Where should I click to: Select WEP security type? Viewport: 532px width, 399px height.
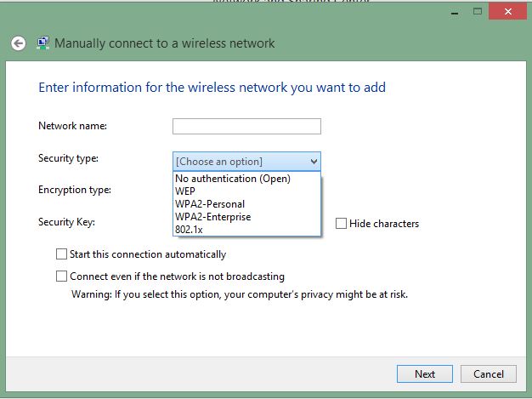(x=246, y=191)
